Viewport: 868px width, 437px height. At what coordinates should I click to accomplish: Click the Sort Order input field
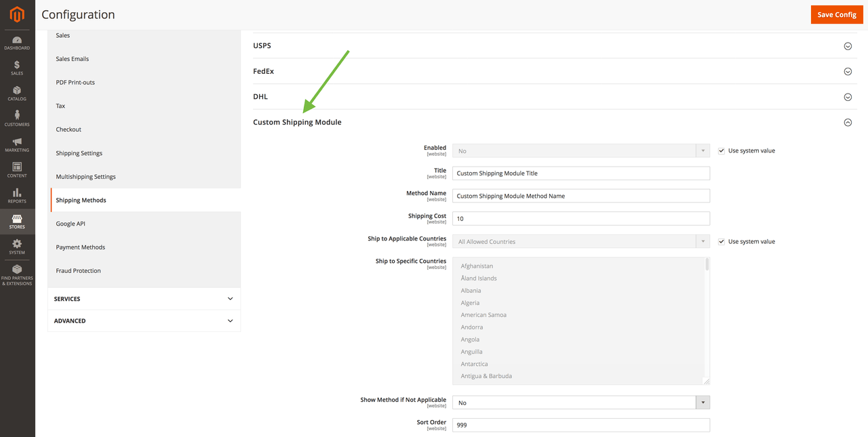tap(581, 425)
